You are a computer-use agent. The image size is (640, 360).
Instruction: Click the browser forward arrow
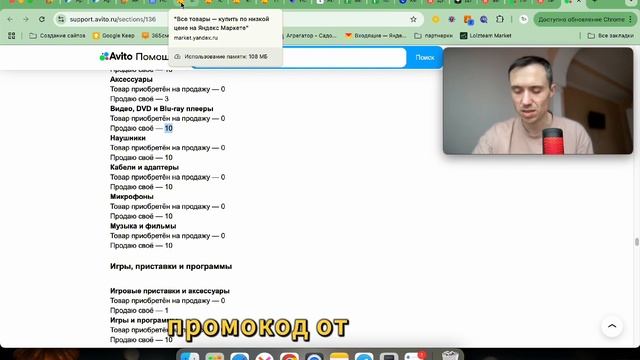pos(26,19)
